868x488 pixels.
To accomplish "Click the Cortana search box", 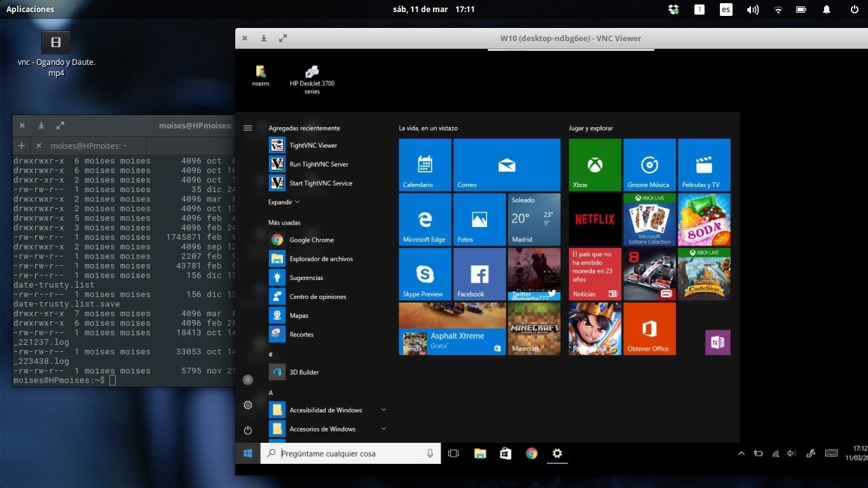I will (351, 454).
